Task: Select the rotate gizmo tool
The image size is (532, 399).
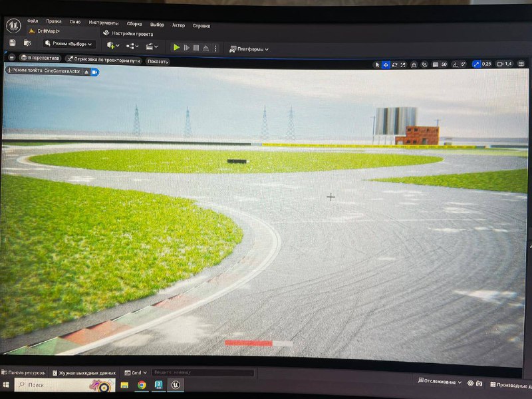Action: 394,65
